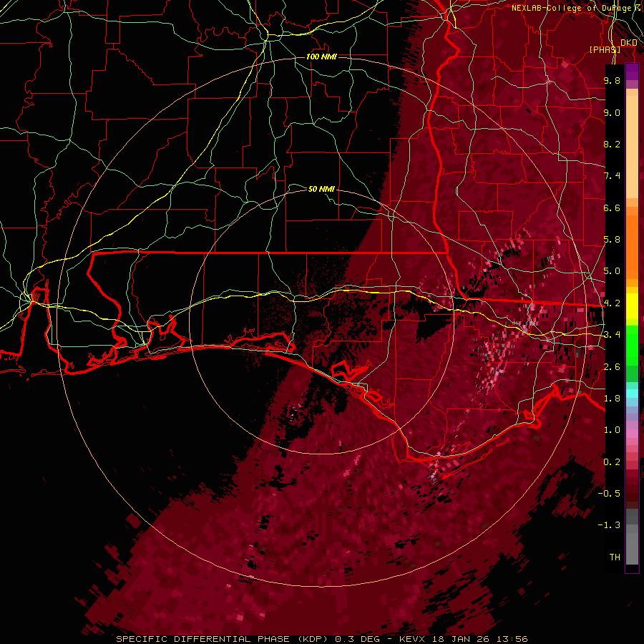Pick the cyan color bar segment

[x=632, y=394]
